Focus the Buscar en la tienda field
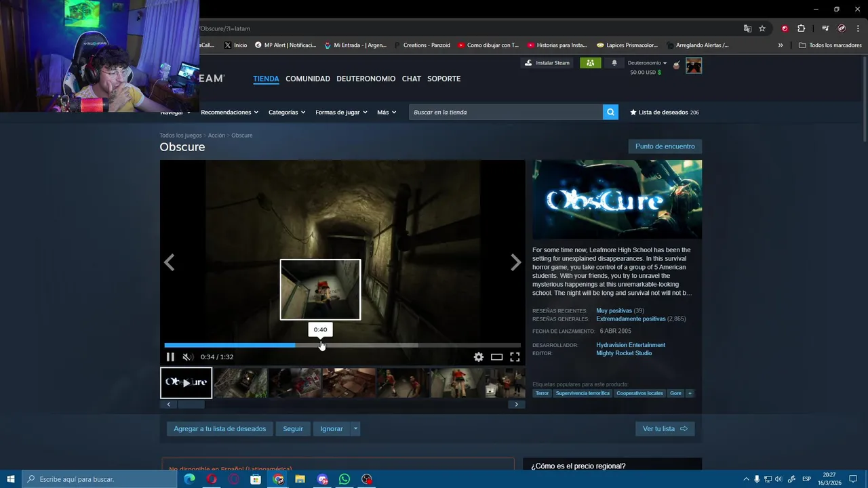Screen dimensions: 868x488 click(506, 113)
